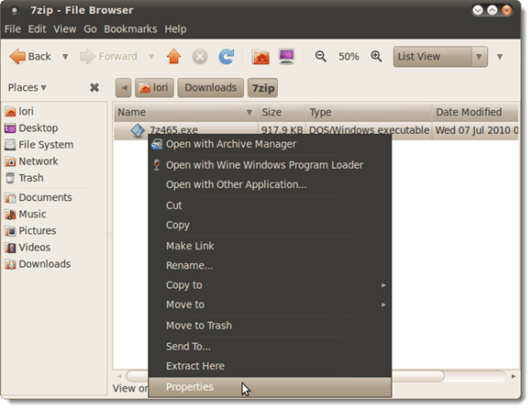
Task: Expand the Copy to submenu
Action: coord(270,285)
